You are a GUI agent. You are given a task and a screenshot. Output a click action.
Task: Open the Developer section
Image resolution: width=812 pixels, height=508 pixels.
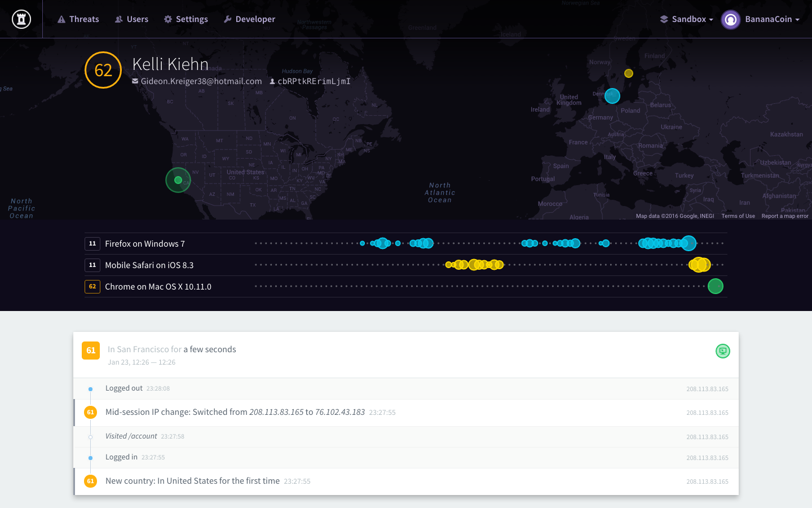[x=249, y=19]
